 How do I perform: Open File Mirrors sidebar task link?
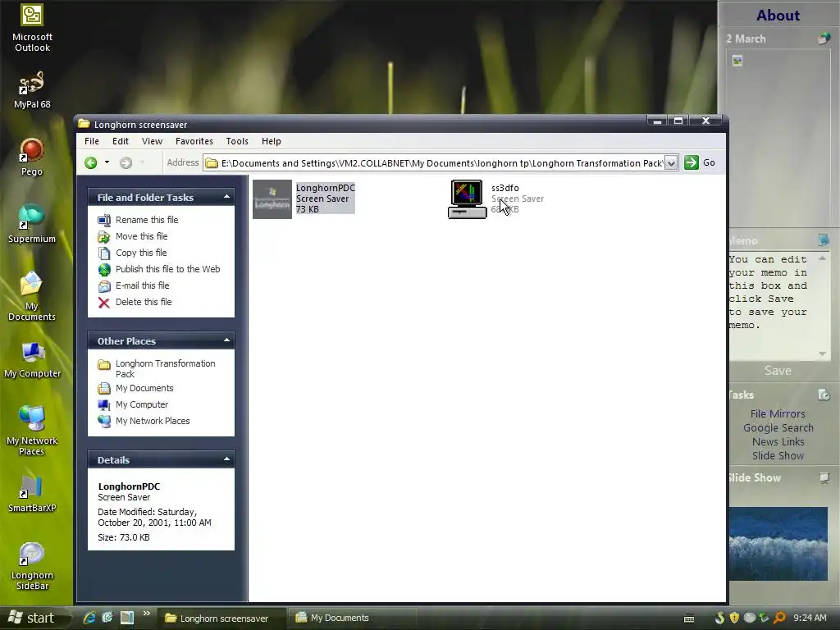[778, 413]
